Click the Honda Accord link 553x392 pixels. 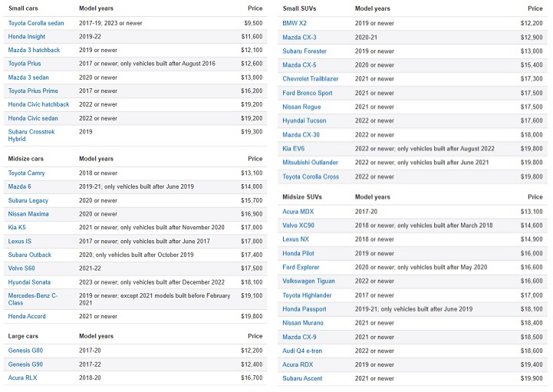27,317
